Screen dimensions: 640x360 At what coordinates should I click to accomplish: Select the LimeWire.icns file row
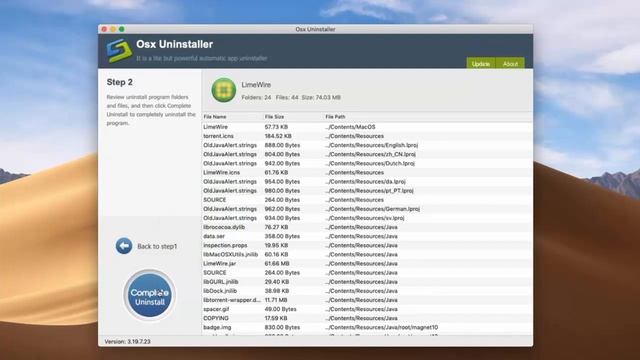point(367,172)
